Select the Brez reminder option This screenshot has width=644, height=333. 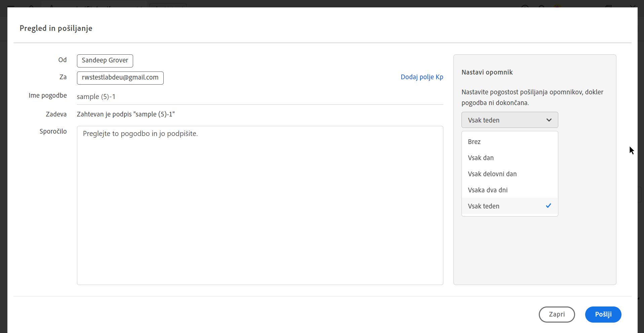pos(474,142)
